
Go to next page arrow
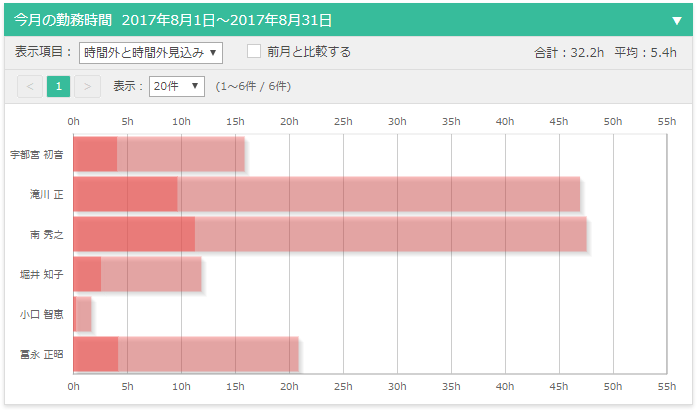(x=87, y=87)
